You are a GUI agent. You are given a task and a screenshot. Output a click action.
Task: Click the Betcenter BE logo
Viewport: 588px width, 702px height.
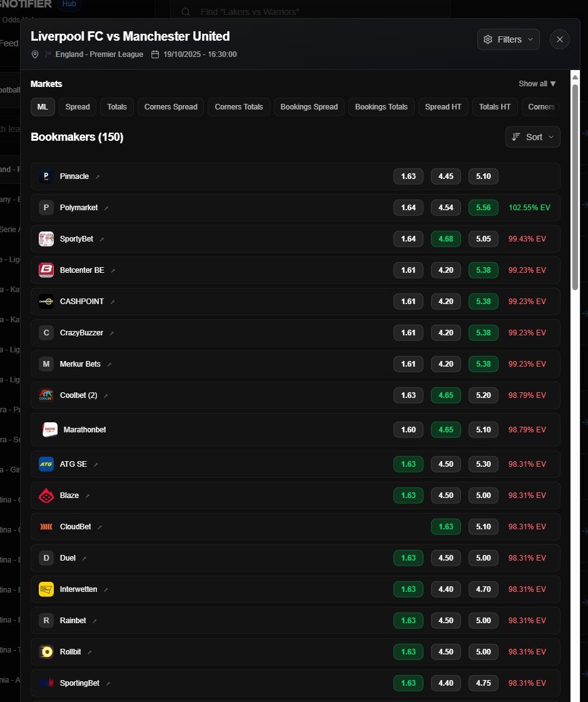pos(46,270)
